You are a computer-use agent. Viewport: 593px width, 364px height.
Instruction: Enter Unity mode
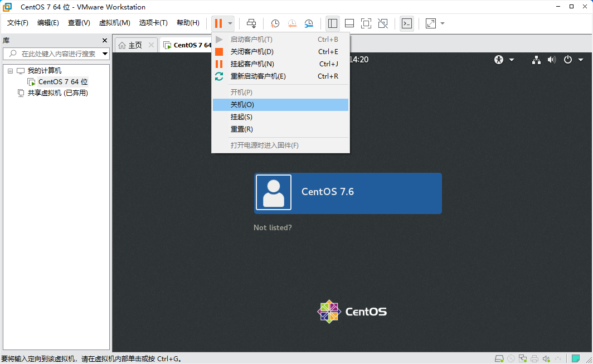tap(382, 23)
